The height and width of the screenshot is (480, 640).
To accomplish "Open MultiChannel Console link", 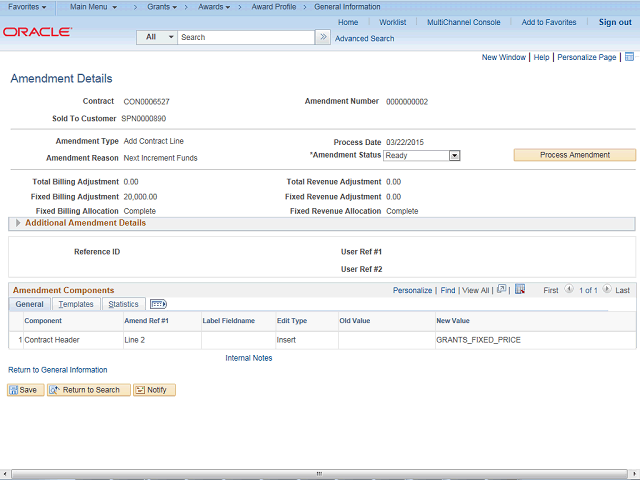I will [x=463, y=22].
